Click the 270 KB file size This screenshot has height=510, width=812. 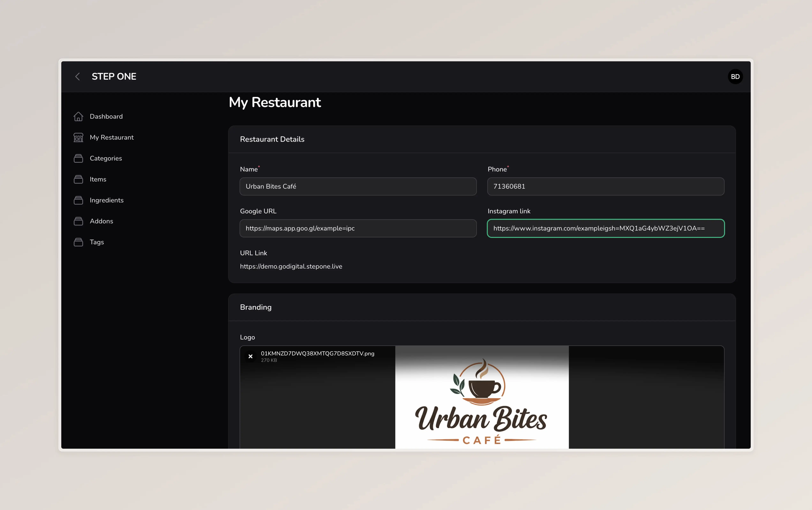(x=269, y=360)
